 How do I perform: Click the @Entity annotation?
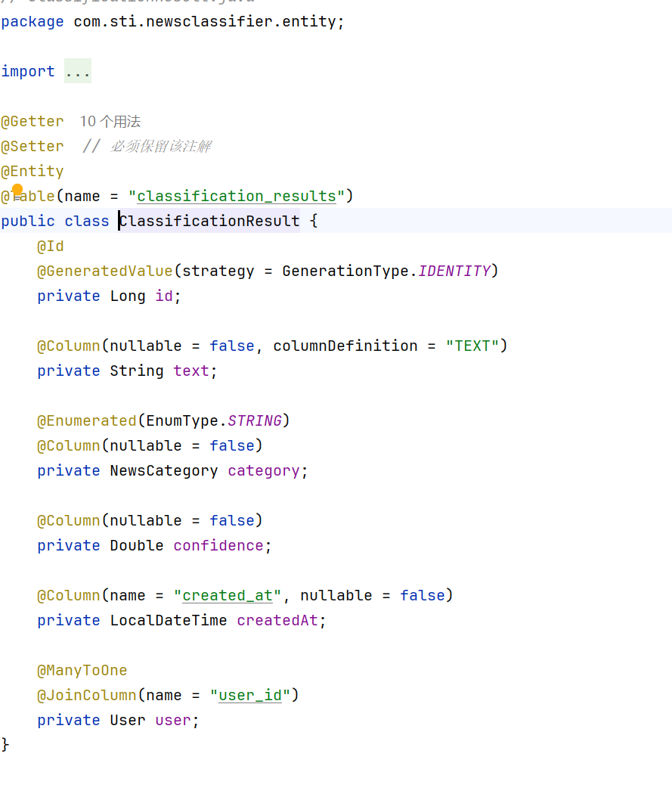[33, 171]
